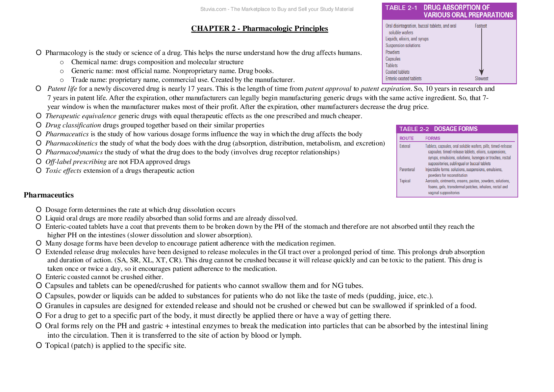Click the 'Topical' route row label
Image resolution: width=554 pixels, height=392 pixels.
pyautogui.click(x=405, y=181)
